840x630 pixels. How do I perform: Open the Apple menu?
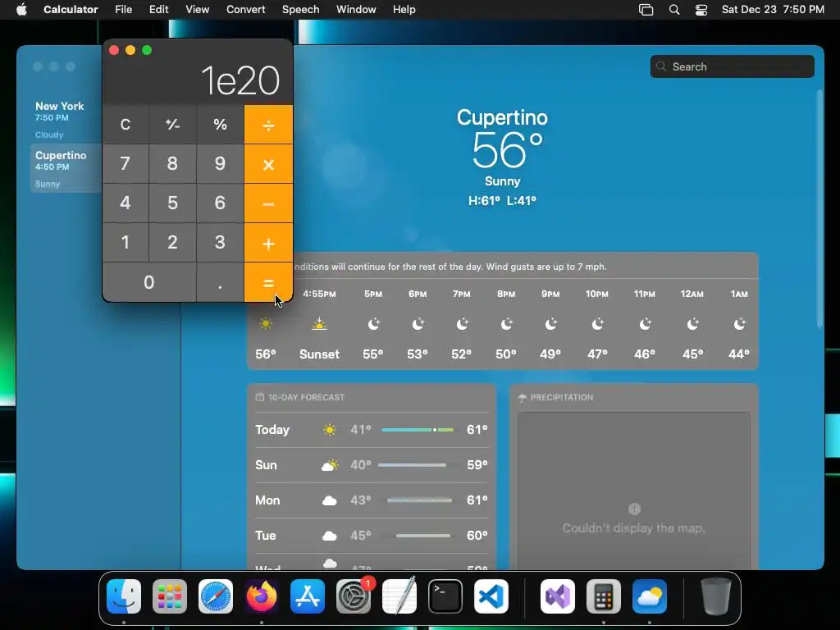click(21, 10)
